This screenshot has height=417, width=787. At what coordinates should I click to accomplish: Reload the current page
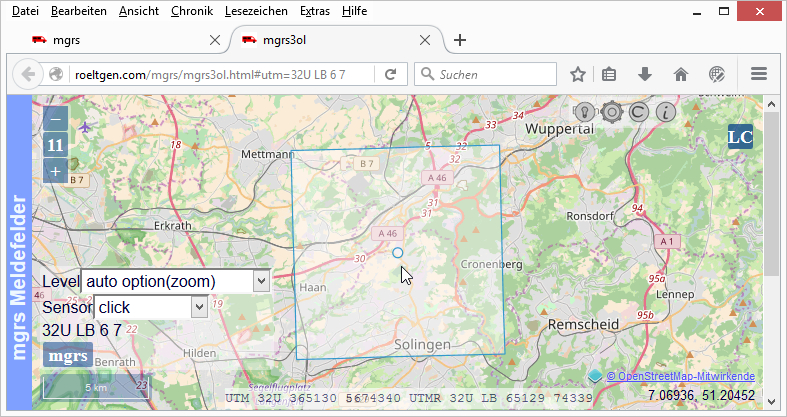(x=390, y=75)
